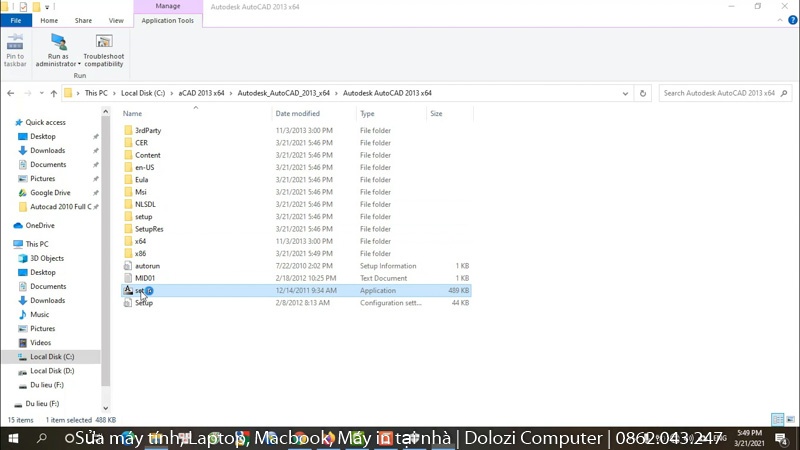The width and height of the screenshot is (800, 450).
Task: Select the autorun setup information file
Action: pos(147,266)
